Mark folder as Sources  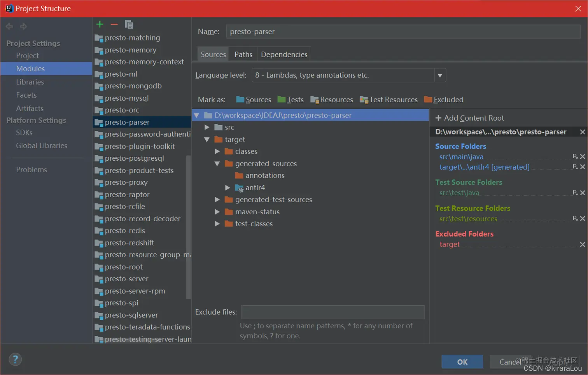click(x=254, y=100)
